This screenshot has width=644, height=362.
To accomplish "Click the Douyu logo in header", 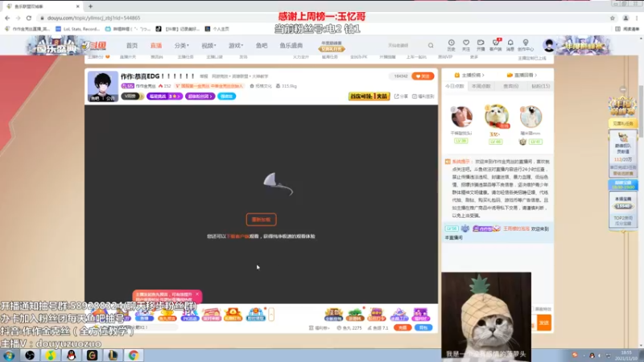I will [93, 46].
